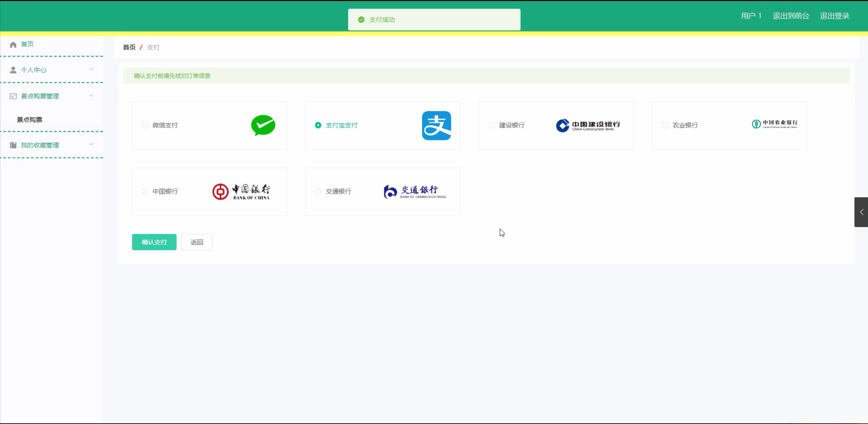Click the 微信支付 label text
The height and width of the screenshot is (424, 868).
165,125
